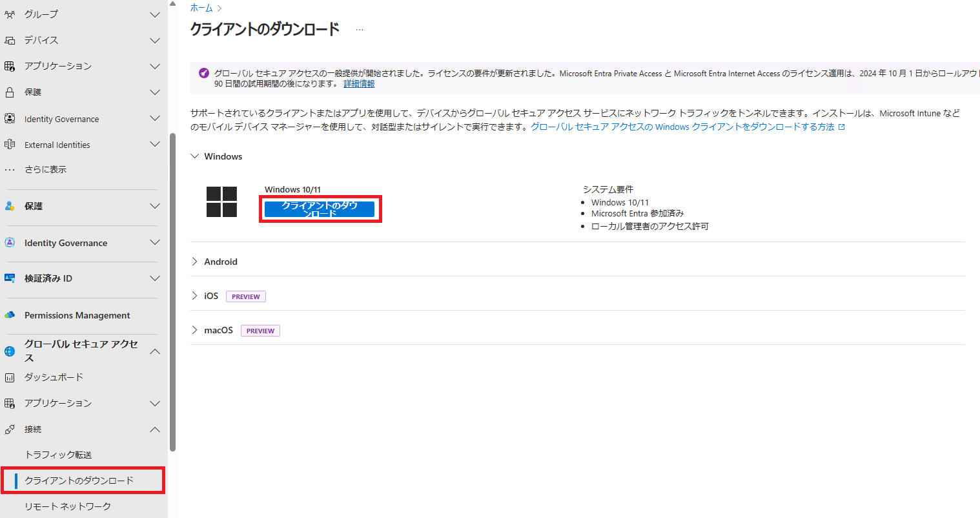The height and width of the screenshot is (518, 980).
Task: Click the 接続 plug icon
Action: pyautogui.click(x=10, y=429)
